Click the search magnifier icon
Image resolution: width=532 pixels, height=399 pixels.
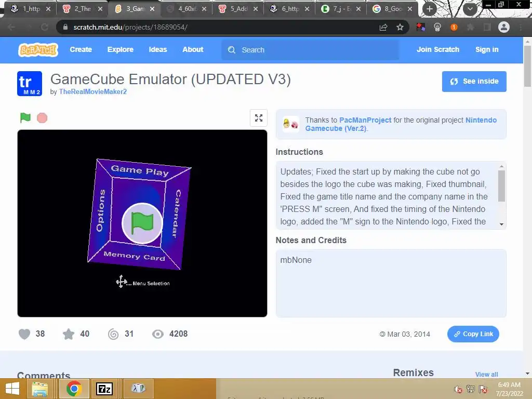(x=232, y=50)
